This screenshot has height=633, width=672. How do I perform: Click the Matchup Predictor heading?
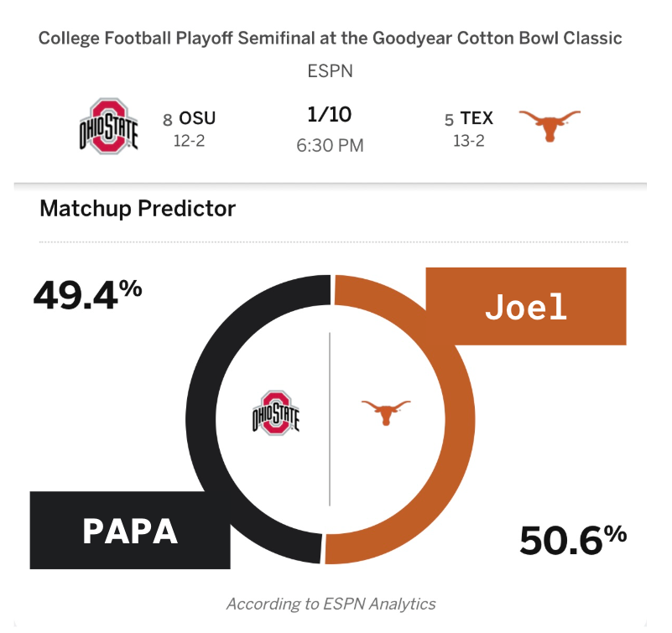pyautogui.click(x=138, y=208)
